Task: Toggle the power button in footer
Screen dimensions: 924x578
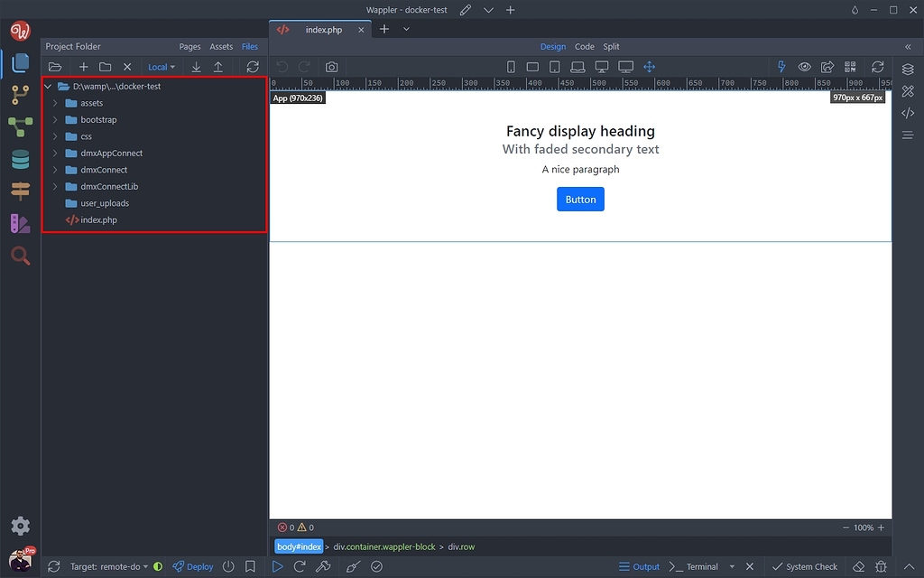Action: (x=228, y=566)
